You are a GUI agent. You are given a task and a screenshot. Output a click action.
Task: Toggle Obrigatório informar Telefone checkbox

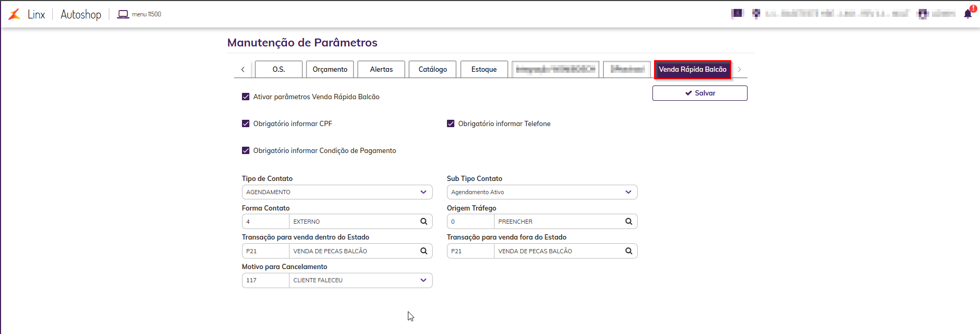451,123
